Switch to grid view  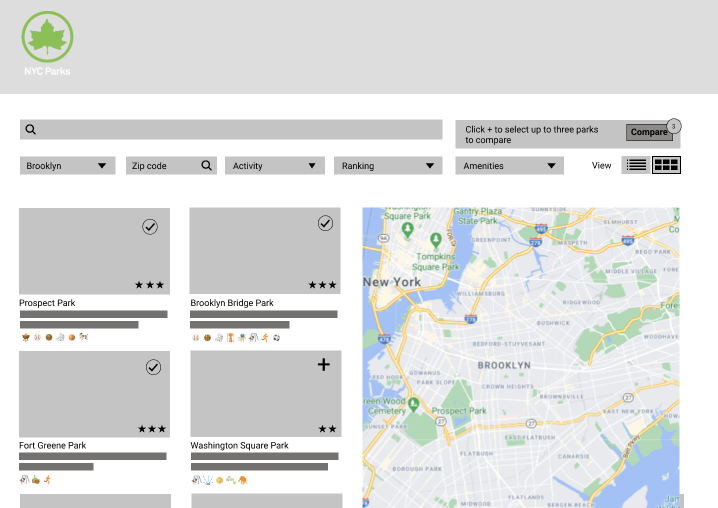click(666, 165)
